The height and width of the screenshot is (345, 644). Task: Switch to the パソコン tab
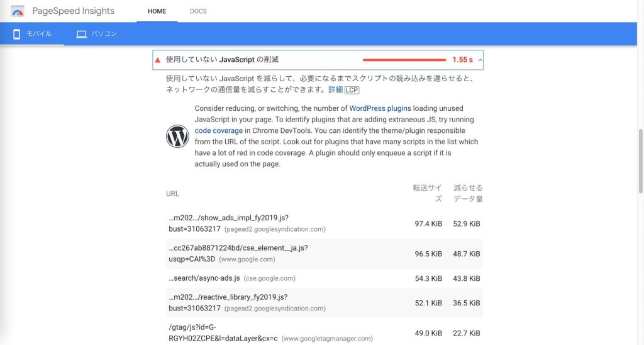pyautogui.click(x=96, y=34)
